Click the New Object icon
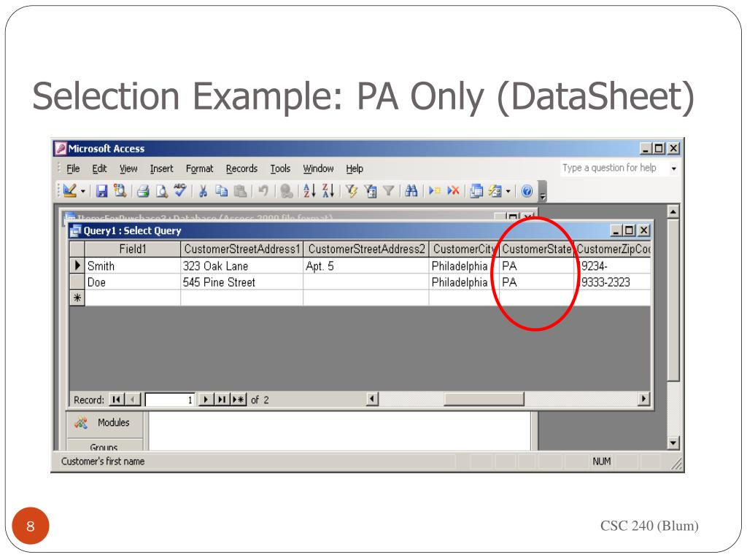This screenshot has height=560, width=747. 495,191
